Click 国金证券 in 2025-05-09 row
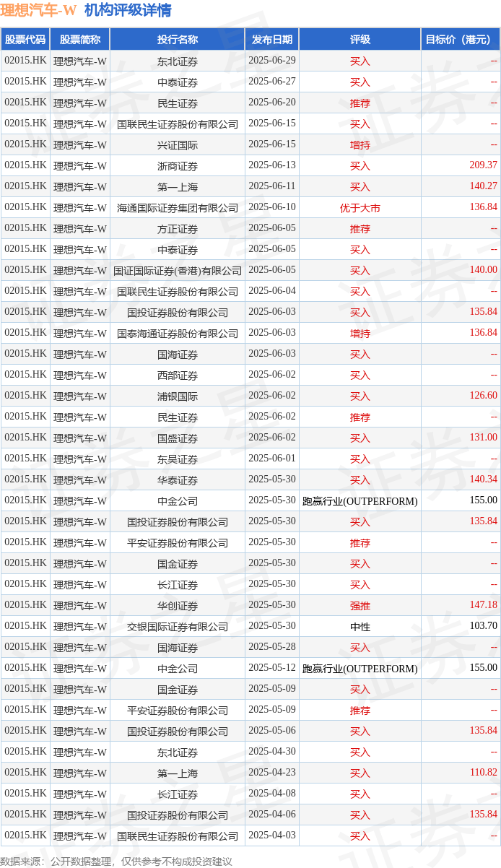 tap(178, 690)
